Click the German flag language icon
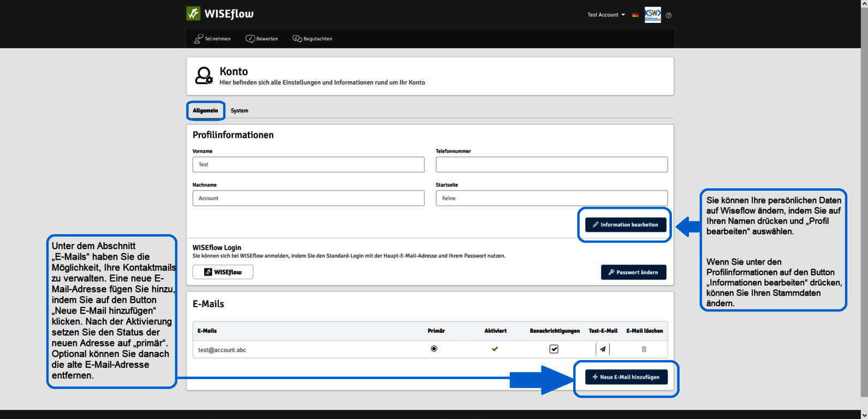Viewport: 868px width, 419px height. [635, 15]
